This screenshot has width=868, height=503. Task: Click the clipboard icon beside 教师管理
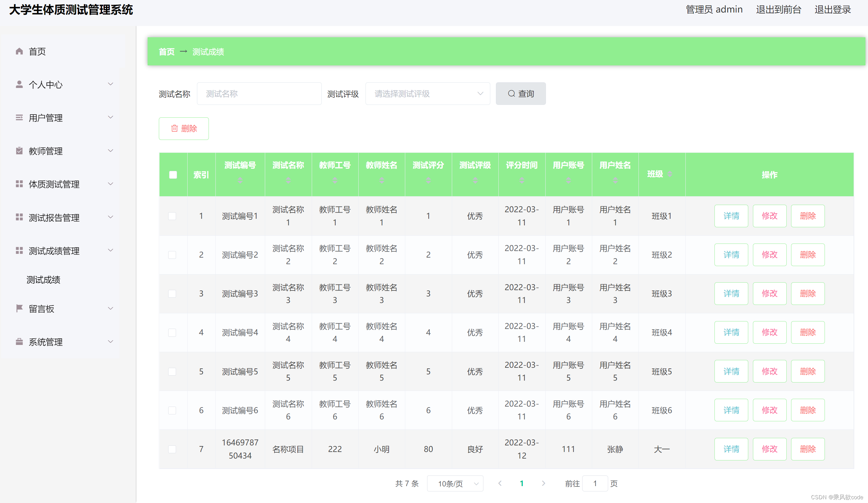pyautogui.click(x=19, y=151)
